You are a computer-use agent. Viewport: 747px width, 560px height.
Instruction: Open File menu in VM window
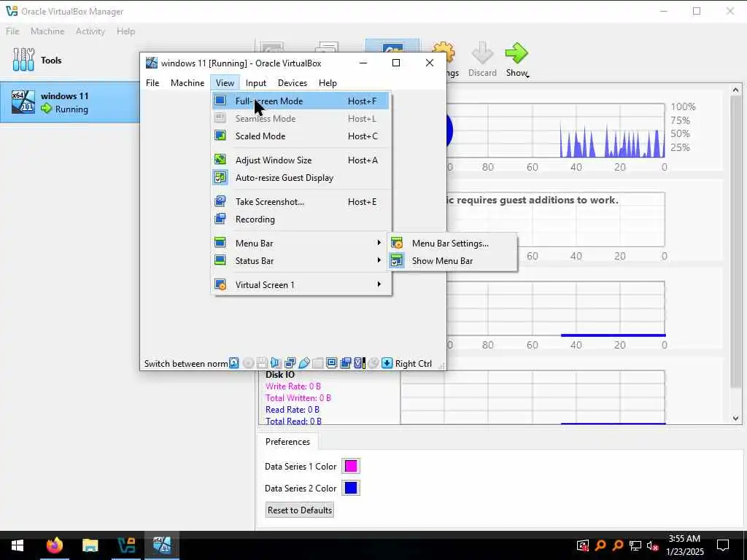[x=152, y=83]
